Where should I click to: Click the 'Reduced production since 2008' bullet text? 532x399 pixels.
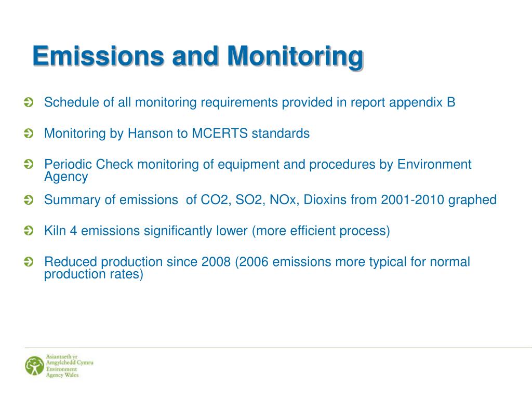click(257, 268)
